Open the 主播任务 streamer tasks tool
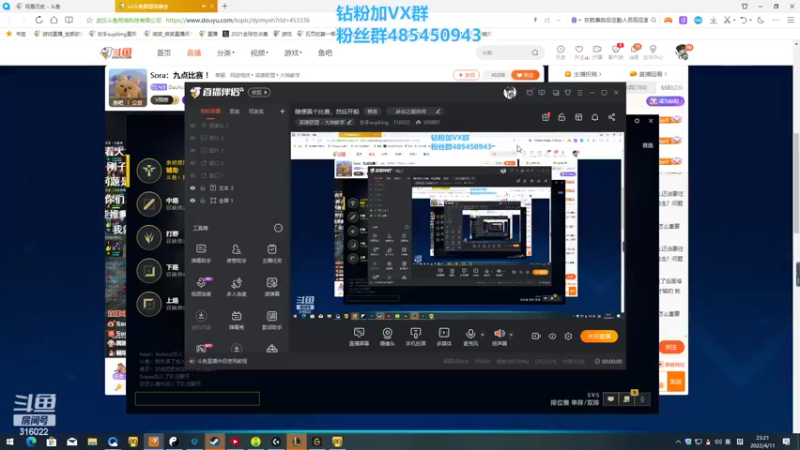This screenshot has width=800, height=450. tap(271, 253)
